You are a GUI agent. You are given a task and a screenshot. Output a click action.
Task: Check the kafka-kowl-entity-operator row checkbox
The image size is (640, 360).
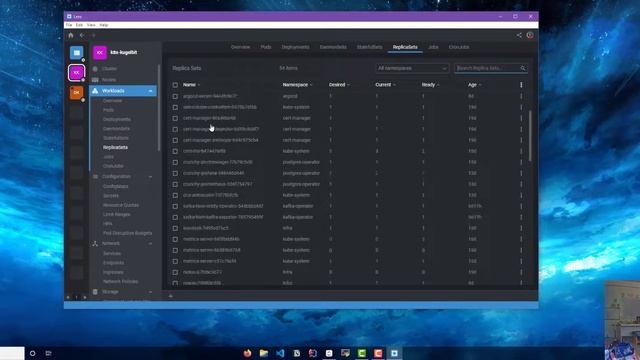click(x=175, y=207)
